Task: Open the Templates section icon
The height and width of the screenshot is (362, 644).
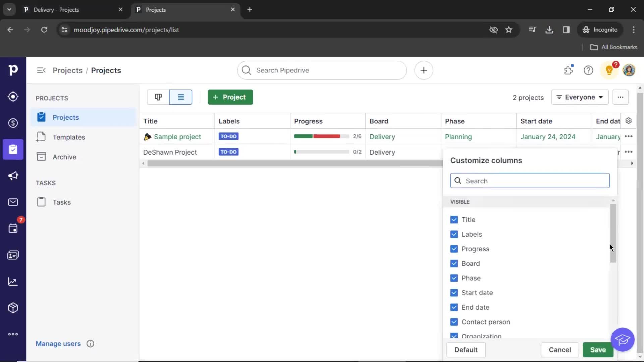Action: pos(41,136)
